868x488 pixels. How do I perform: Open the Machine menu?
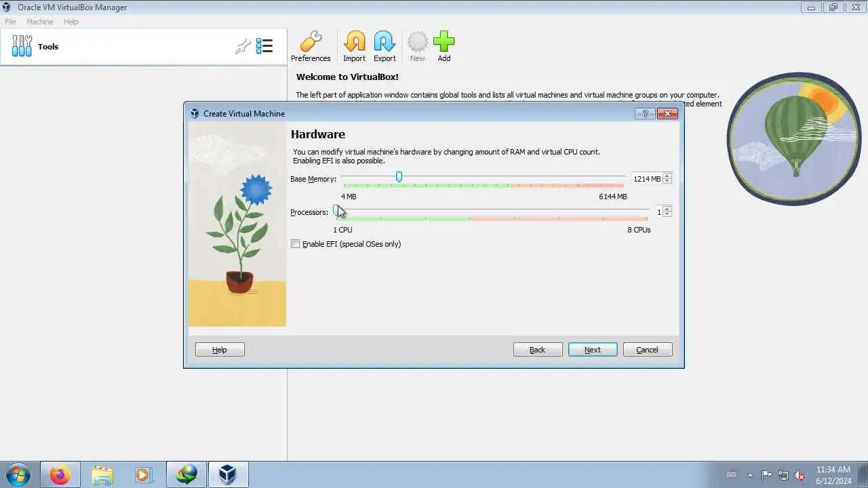39,22
